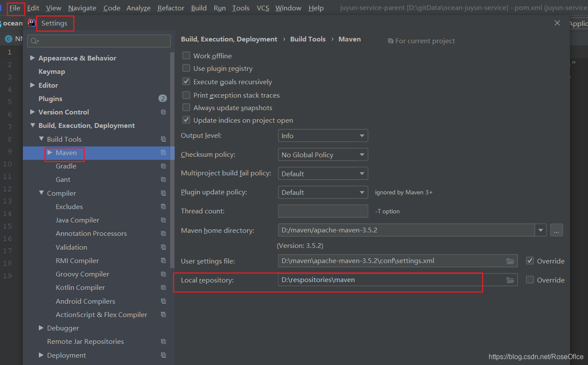Click the project-level icon on the Maven row
The height and width of the screenshot is (365, 588).
(x=163, y=152)
